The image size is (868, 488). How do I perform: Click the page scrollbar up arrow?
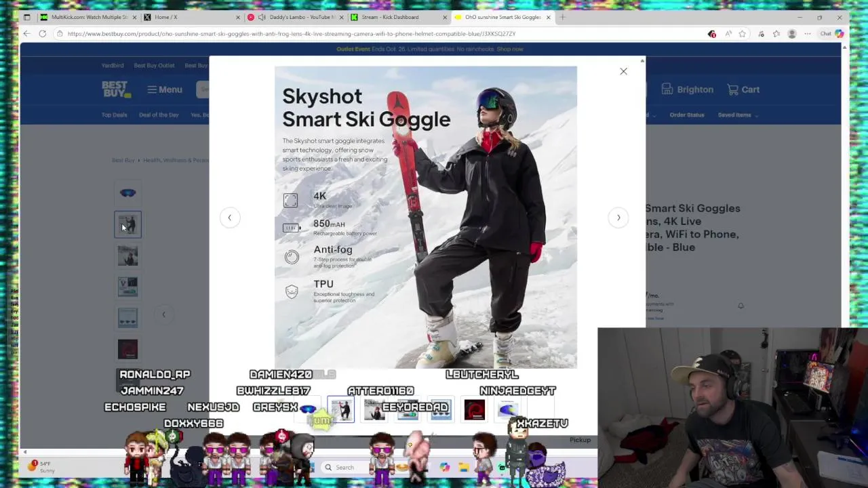(x=844, y=46)
